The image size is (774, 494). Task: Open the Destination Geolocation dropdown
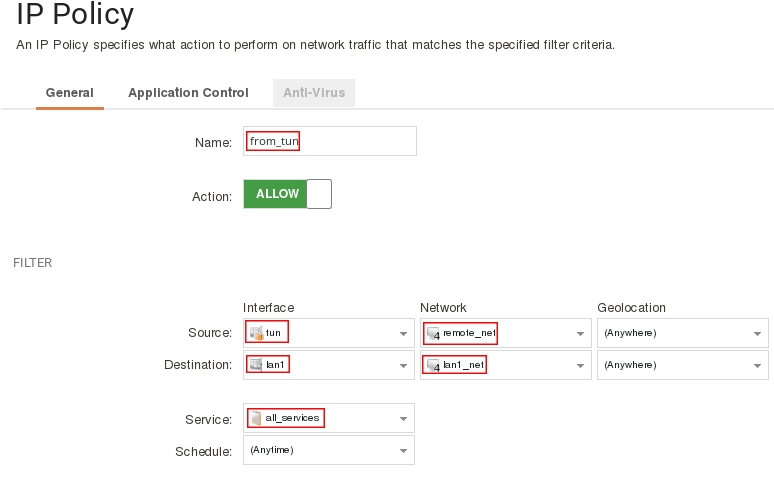[757, 366]
